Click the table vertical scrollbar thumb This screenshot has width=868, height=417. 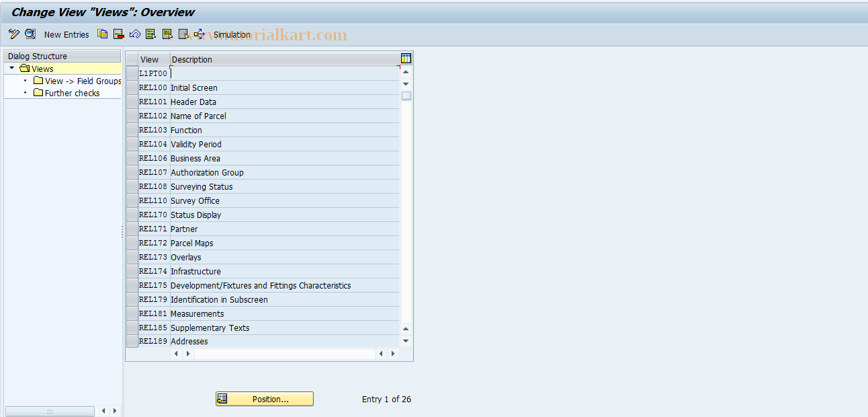(x=406, y=96)
